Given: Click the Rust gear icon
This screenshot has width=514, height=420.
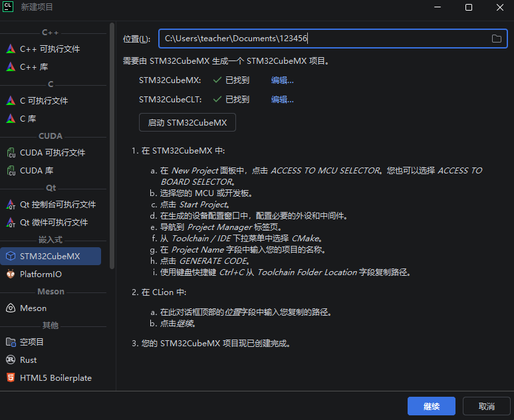Looking at the screenshot, I should [x=11, y=360].
